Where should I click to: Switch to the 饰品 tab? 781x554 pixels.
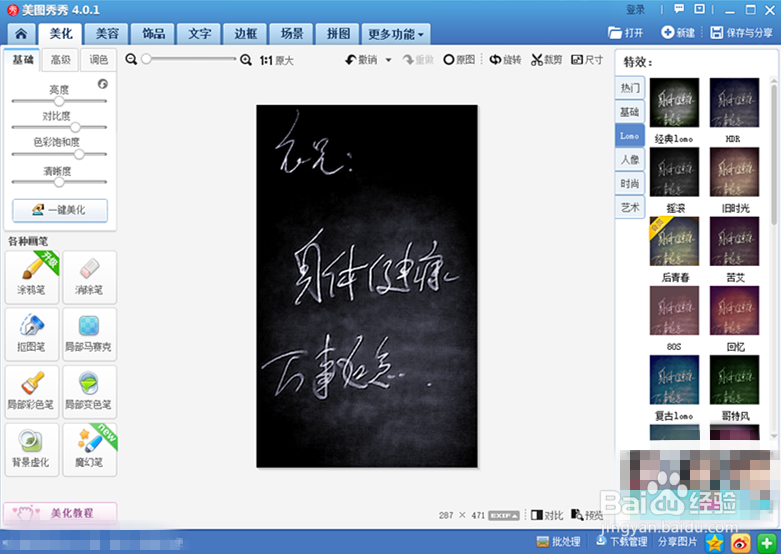(153, 34)
